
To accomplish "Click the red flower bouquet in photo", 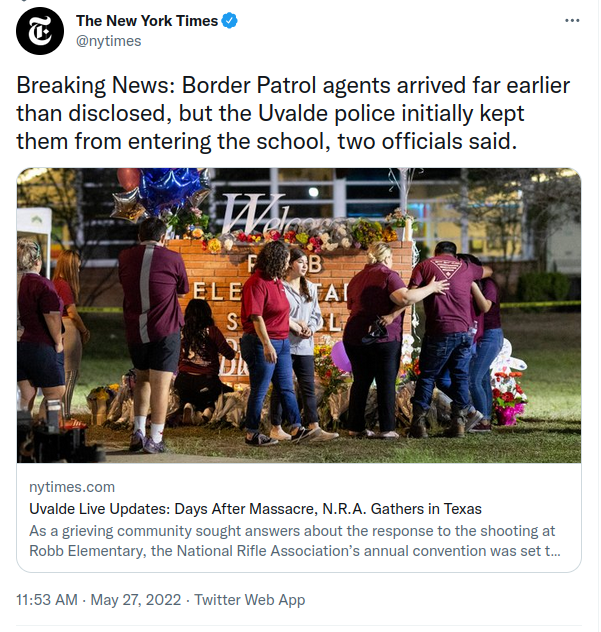I will 509,398.
